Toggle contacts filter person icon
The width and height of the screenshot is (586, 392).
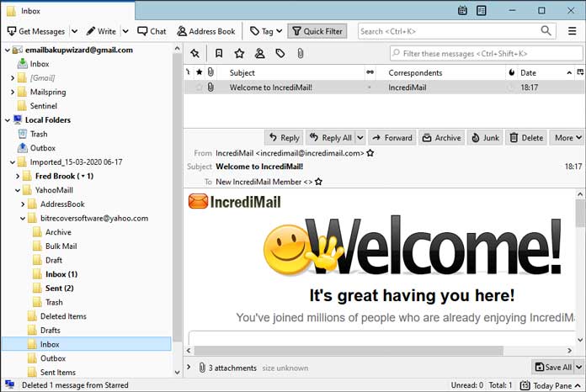(x=259, y=54)
